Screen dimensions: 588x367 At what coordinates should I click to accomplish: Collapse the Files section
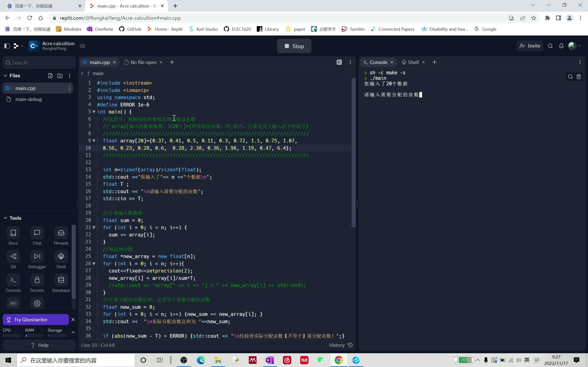[5, 76]
